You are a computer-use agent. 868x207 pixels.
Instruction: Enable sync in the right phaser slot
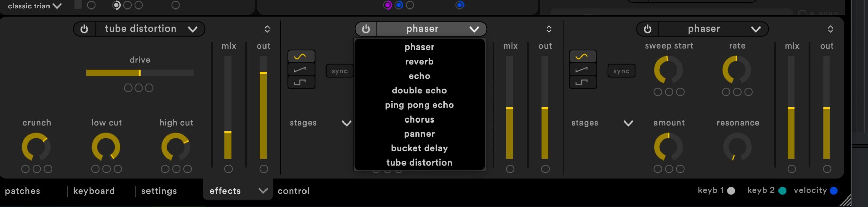pyautogui.click(x=621, y=71)
